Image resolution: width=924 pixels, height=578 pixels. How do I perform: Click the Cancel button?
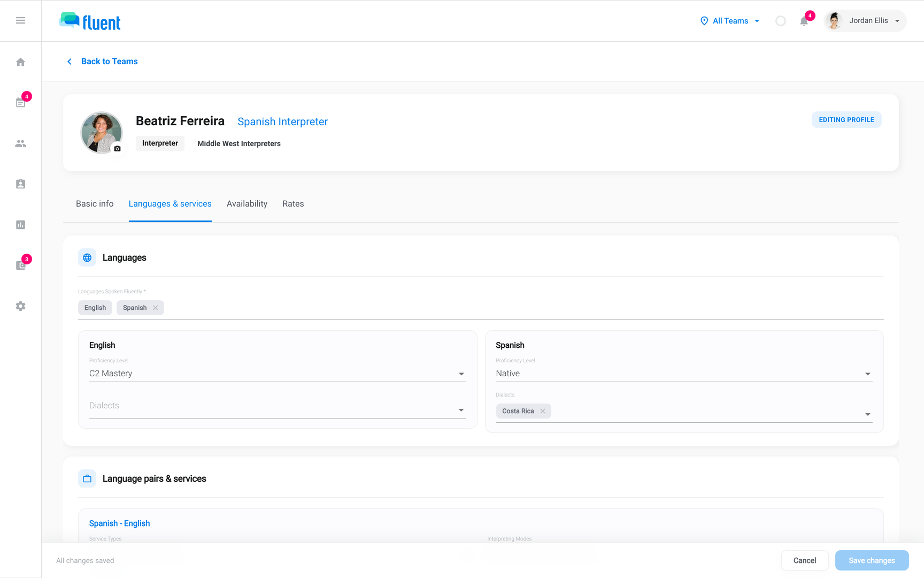805,560
